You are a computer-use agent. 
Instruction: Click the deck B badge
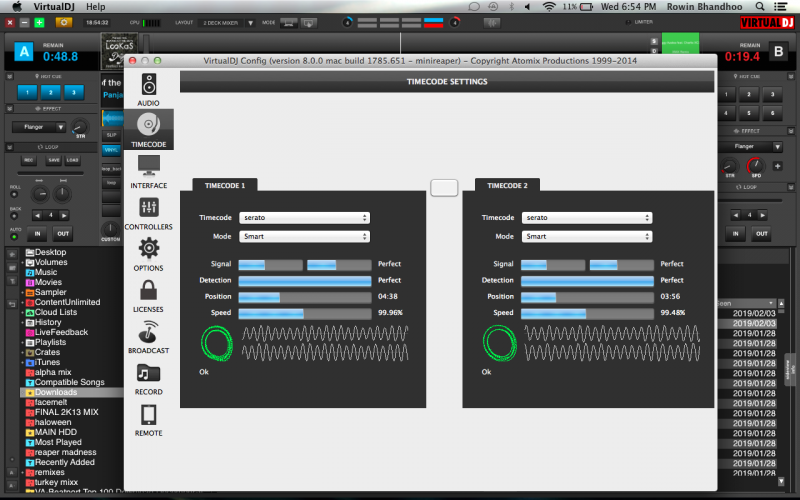(x=779, y=52)
